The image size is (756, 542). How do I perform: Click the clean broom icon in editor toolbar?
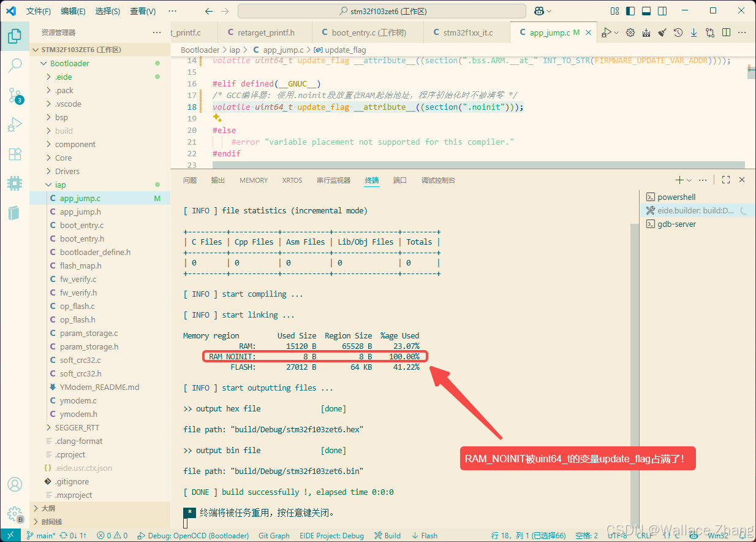click(662, 32)
